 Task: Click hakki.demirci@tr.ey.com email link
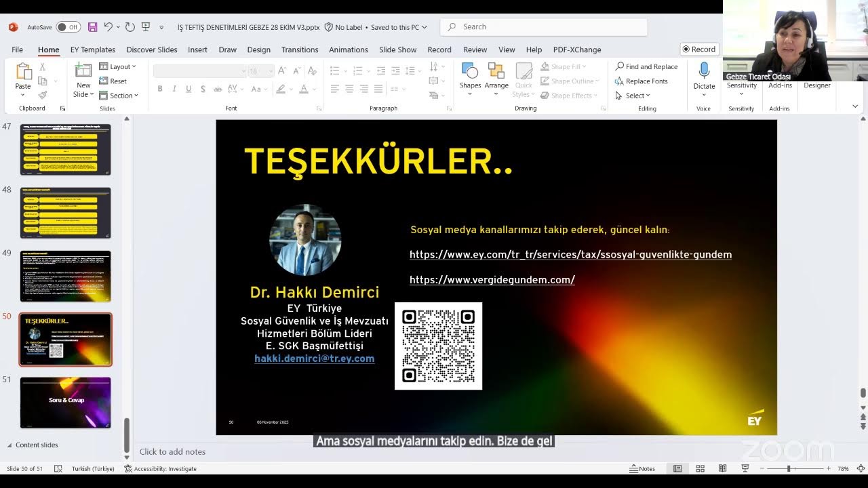coord(314,359)
